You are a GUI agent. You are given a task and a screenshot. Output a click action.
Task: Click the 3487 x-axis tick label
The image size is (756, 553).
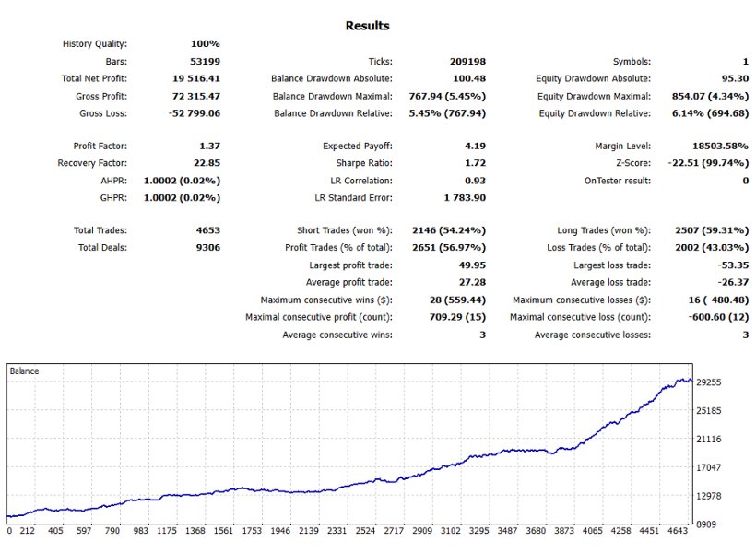click(507, 531)
